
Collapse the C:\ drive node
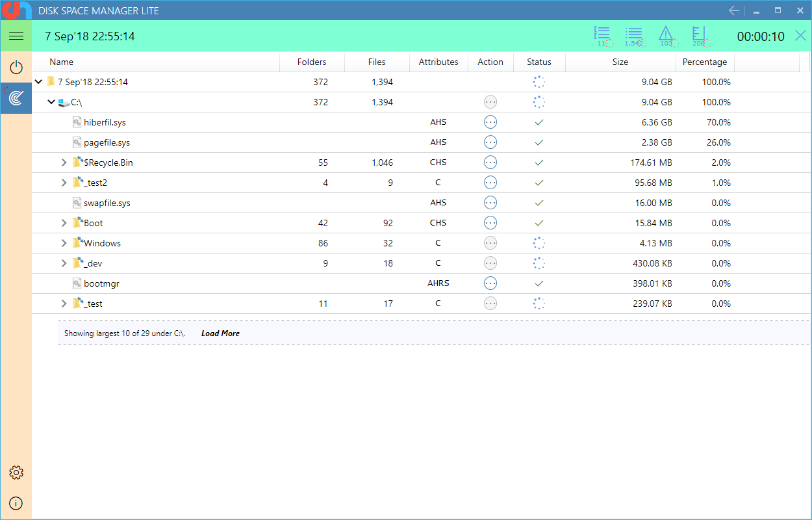tap(51, 102)
